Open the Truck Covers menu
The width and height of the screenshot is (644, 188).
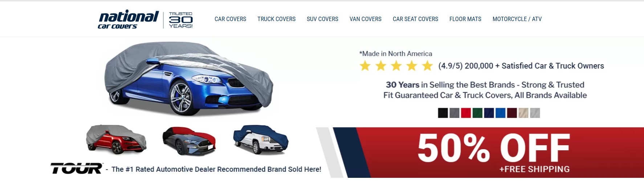click(276, 19)
